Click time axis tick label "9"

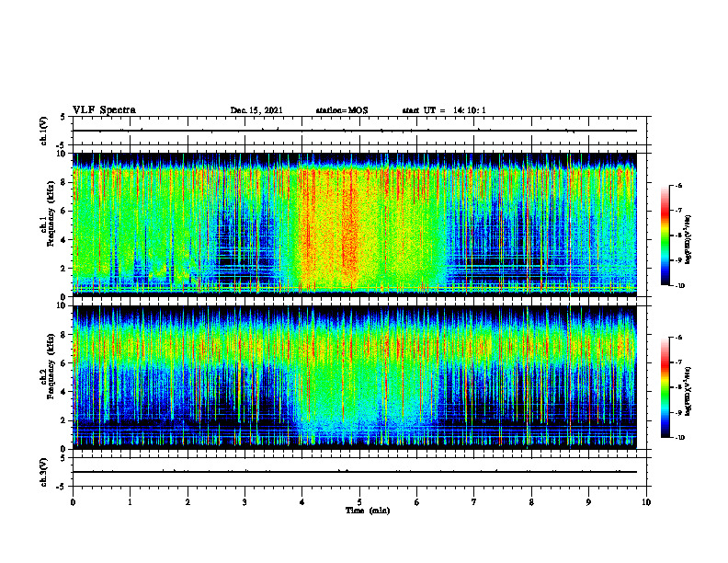pyautogui.click(x=588, y=502)
